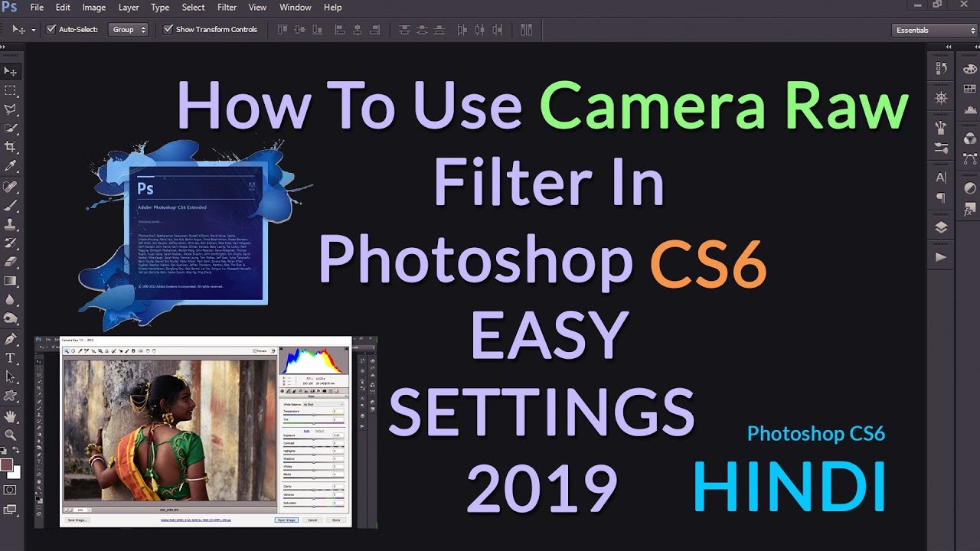The width and height of the screenshot is (980, 551).
Task: Click Align Left Edges in options bar
Action: tap(340, 30)
